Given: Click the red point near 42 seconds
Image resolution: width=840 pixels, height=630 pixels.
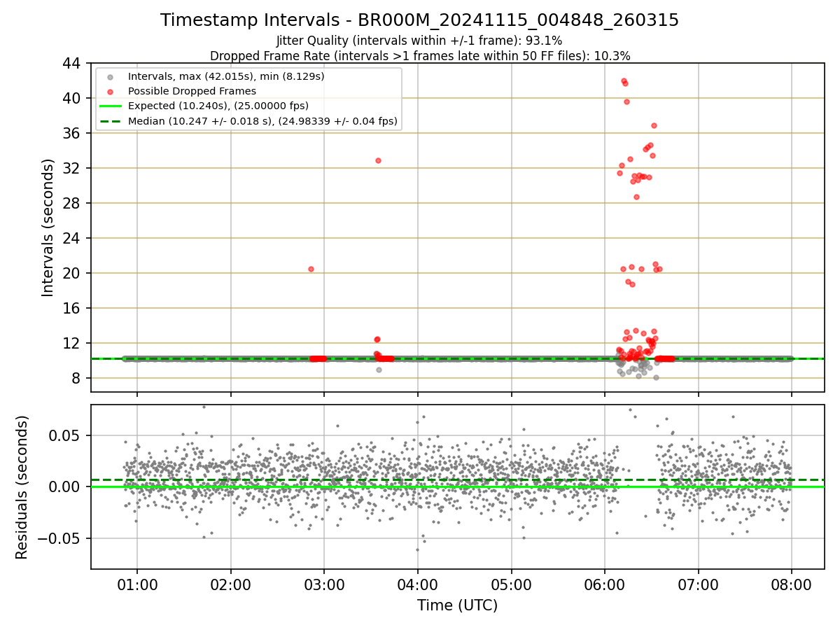Looking at the screenshot, I should 624,81.
